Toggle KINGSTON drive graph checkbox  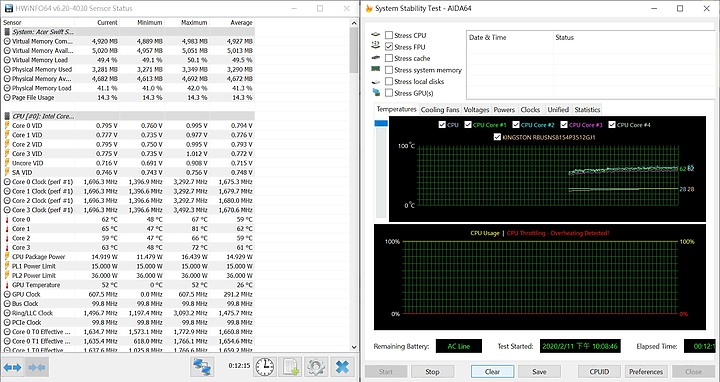point(497,137)
